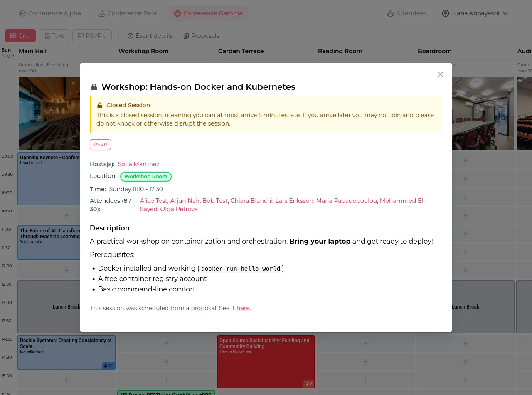This screenshot has width=532, height=395.
Task: Add session at Main Hall 15:00 slot
Action: pos(66,380)
